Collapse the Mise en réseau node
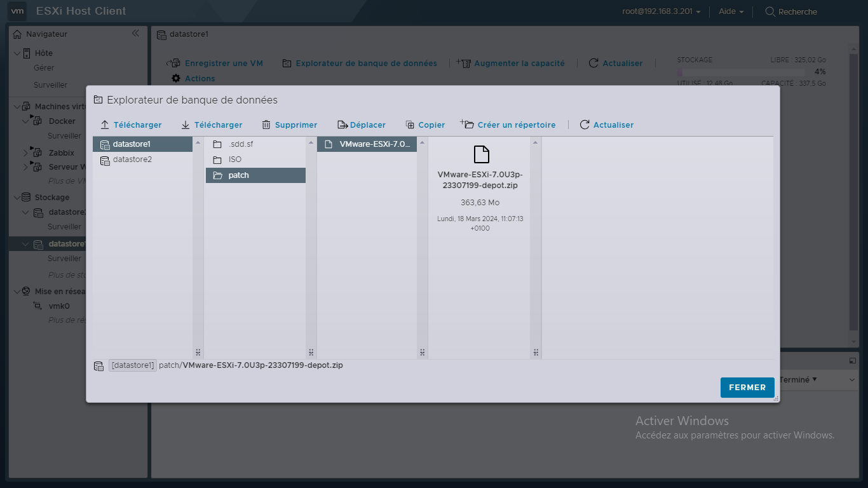Screen dimensions: 868x488 (x=17, y=292)
